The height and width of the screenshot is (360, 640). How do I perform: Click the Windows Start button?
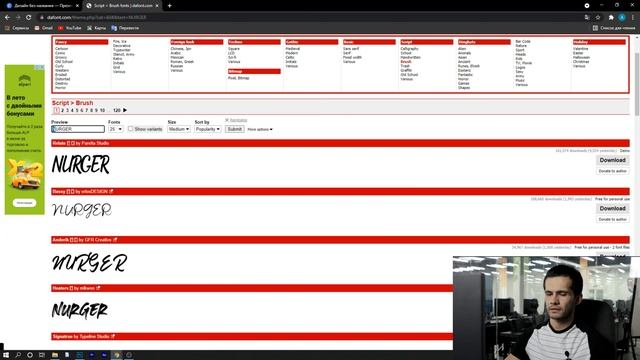[x=6, y=355]
